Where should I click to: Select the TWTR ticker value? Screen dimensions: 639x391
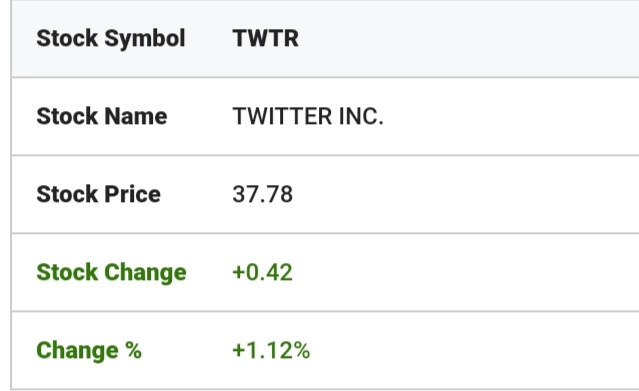pos(265,39)
